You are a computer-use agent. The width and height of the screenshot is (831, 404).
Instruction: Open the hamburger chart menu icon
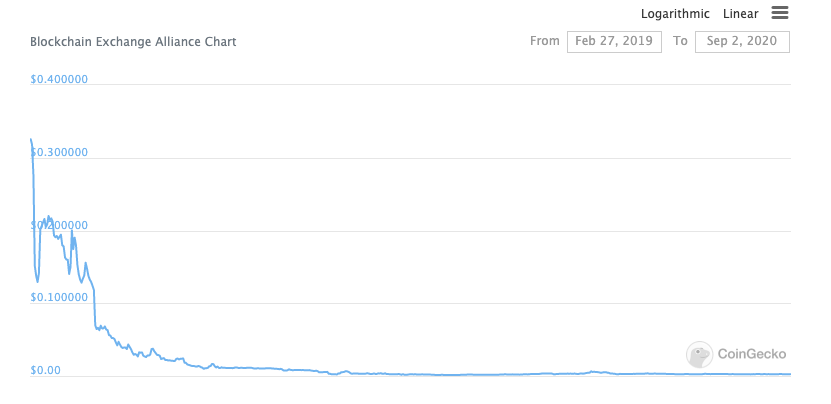coord(780,13)
